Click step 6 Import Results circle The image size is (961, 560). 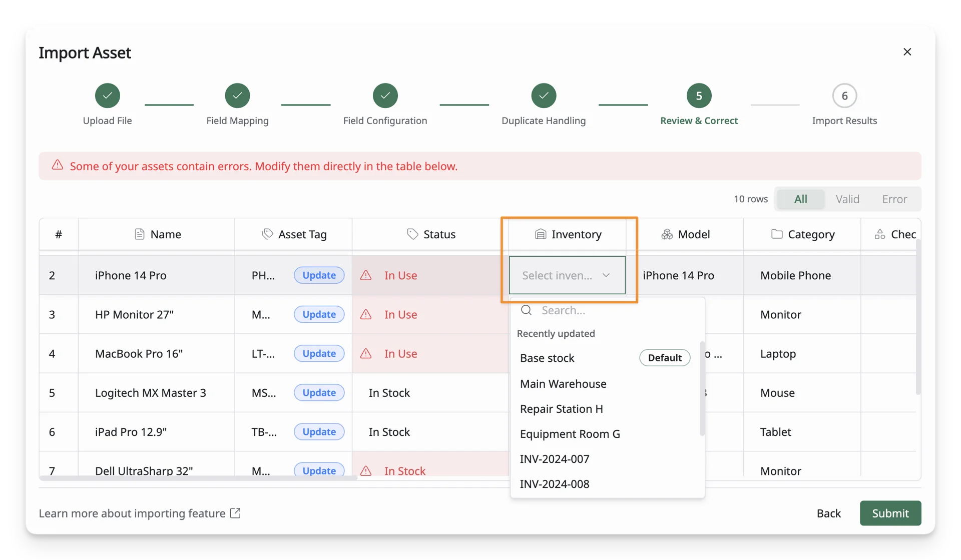[x=844, y=96]
